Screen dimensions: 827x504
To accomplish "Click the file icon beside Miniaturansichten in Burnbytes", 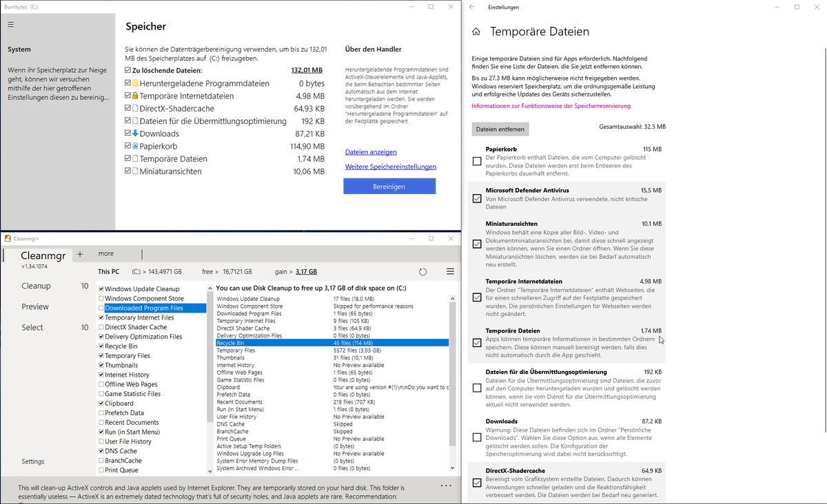I will [x=135, y=171].
